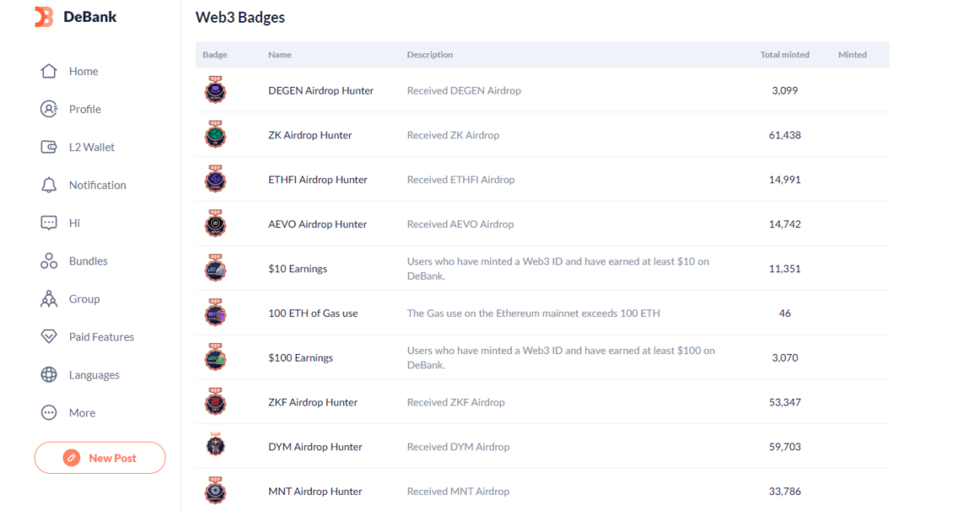The height and width of the screenshot is (511, 980).
Task: Select the DEGEN Airdrop Hunter badge image
Action: [215, 90]
